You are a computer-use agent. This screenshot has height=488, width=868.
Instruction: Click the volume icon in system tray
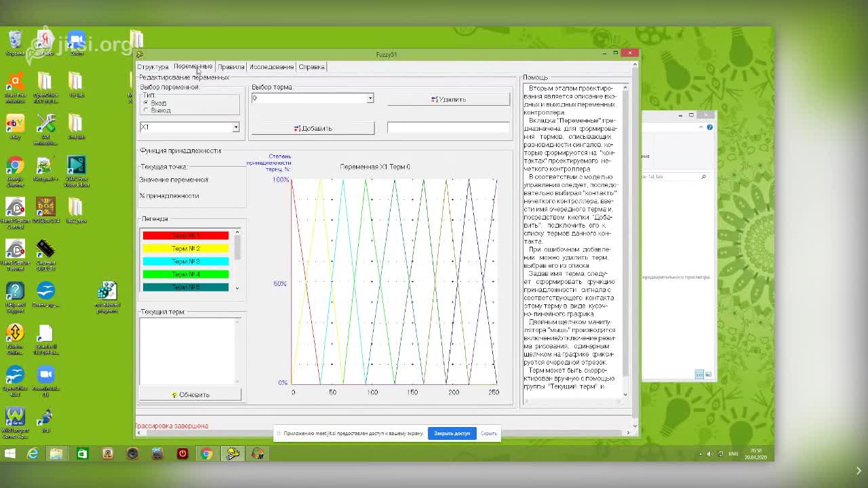pos(709,453)
